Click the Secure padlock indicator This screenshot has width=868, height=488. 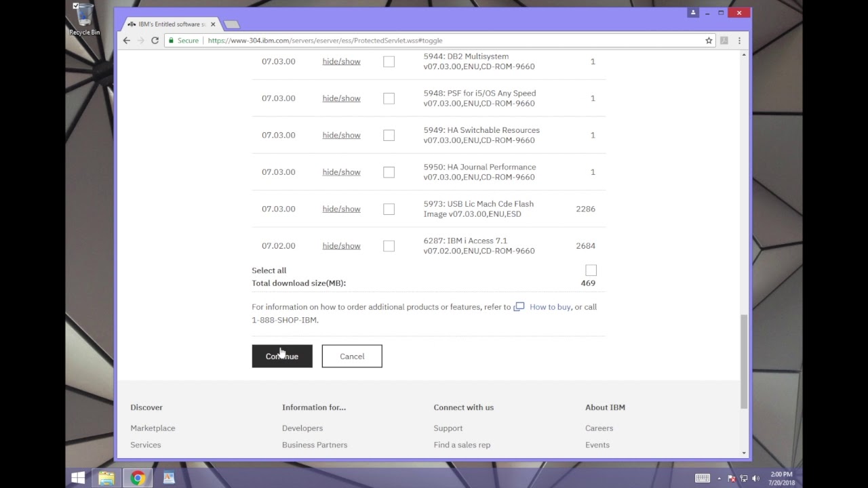184,41
